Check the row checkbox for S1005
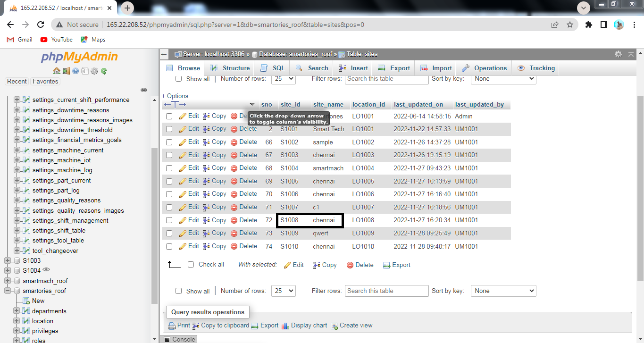Image resolution: width=644 pixels, height=343 pixels. [169, 181]
